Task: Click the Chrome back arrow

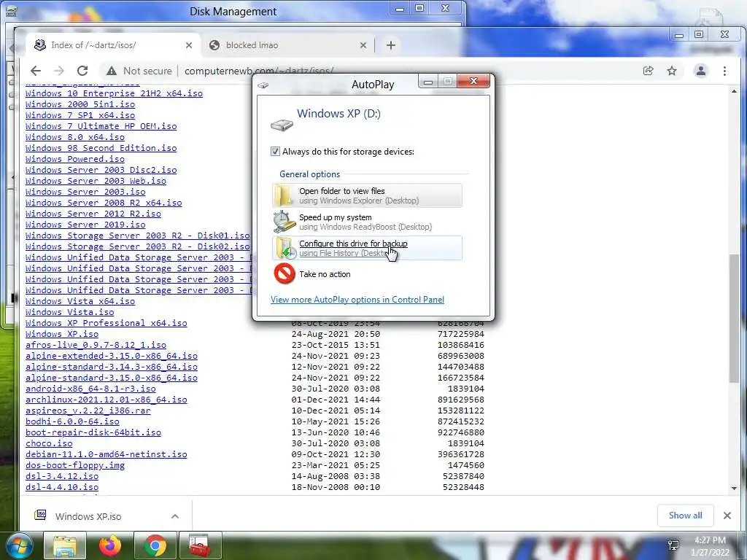Action: 36,71
